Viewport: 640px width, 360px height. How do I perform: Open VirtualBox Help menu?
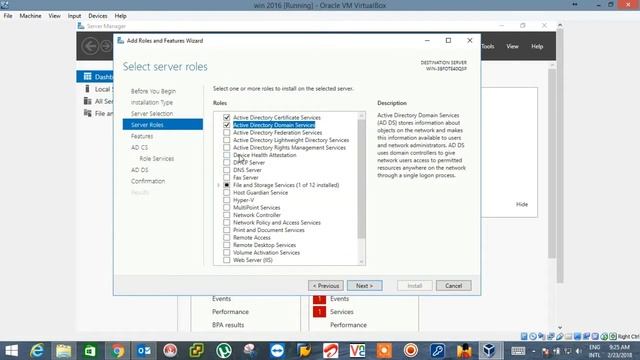(120, 16)
